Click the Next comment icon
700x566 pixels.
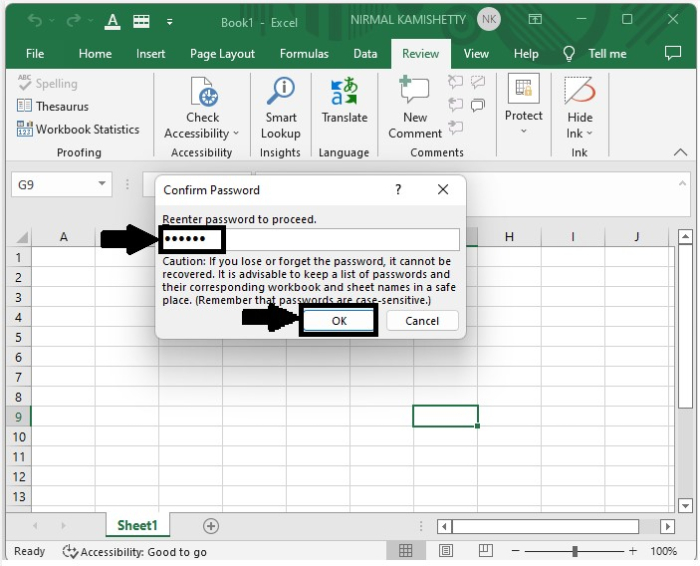click(455, 127)
